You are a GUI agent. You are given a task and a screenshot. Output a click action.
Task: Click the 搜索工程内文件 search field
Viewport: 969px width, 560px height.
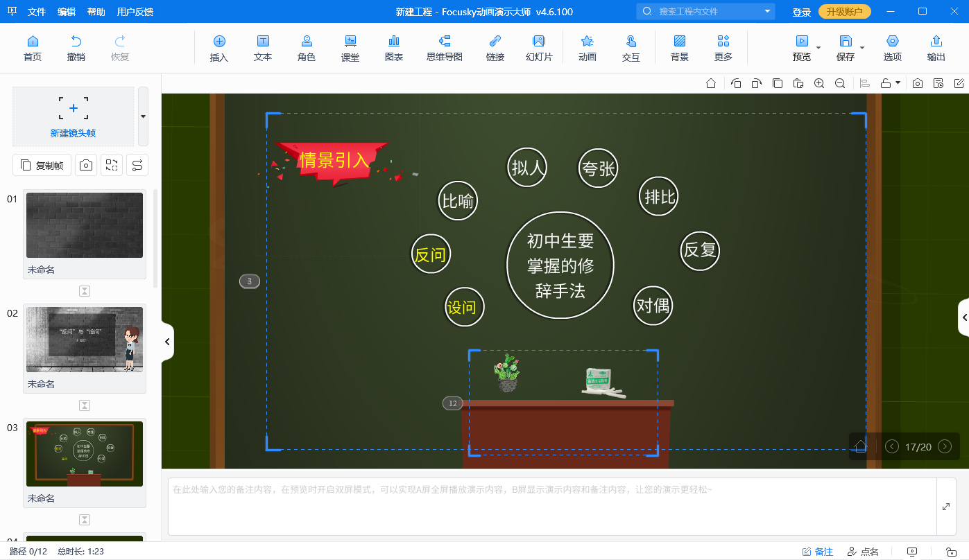click(x=706, y=11)
